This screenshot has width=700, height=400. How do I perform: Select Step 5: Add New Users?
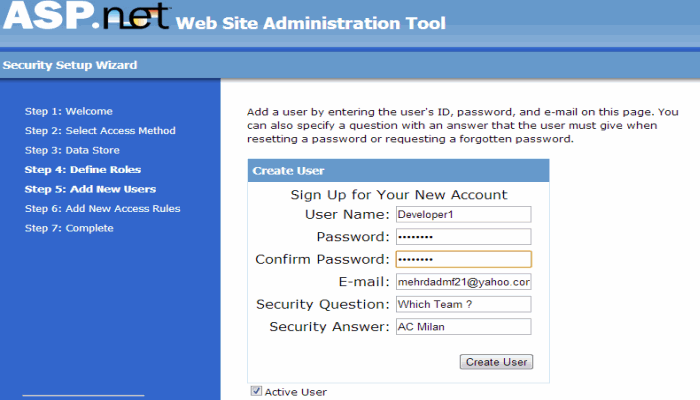(x=90, y=189)
